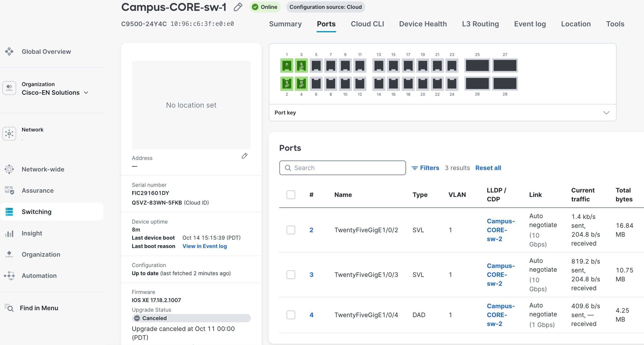The height and width of the screenshot is (345, 644).
Task: Switch to the Device Health tab
Action: tap(423, 24)
